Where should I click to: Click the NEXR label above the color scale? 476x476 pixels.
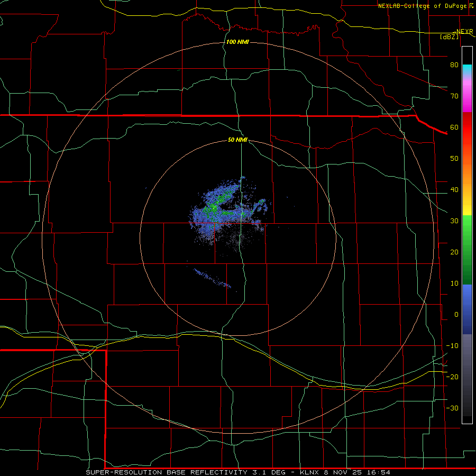pos(464,32)
